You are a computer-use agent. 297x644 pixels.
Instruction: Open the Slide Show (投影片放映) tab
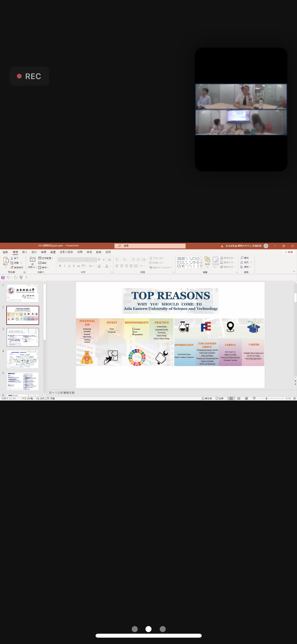(x=66, y=252)
